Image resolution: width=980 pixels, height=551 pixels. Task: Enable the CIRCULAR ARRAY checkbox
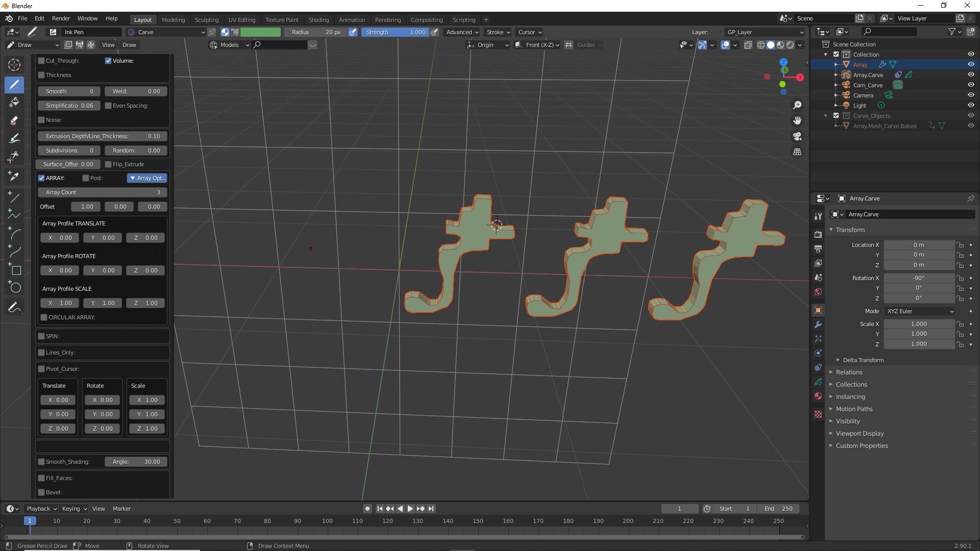coord(44,317)
